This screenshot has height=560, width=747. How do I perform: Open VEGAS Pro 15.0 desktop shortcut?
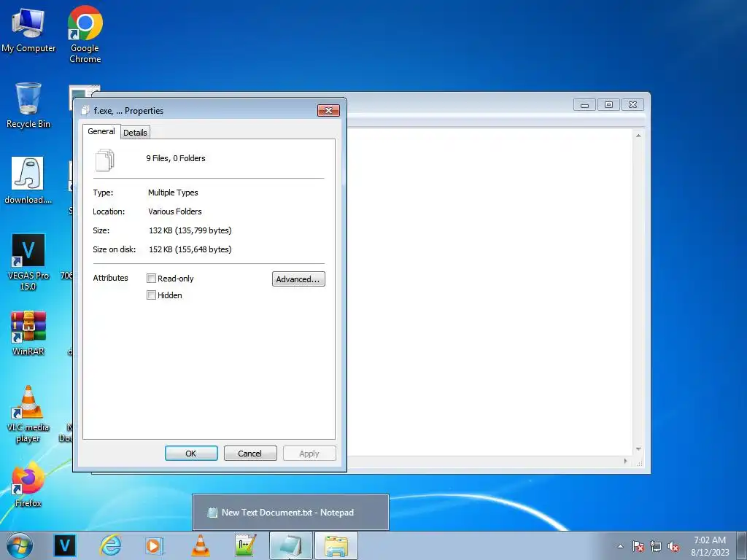pyautogui.click(x=28, y=262)
